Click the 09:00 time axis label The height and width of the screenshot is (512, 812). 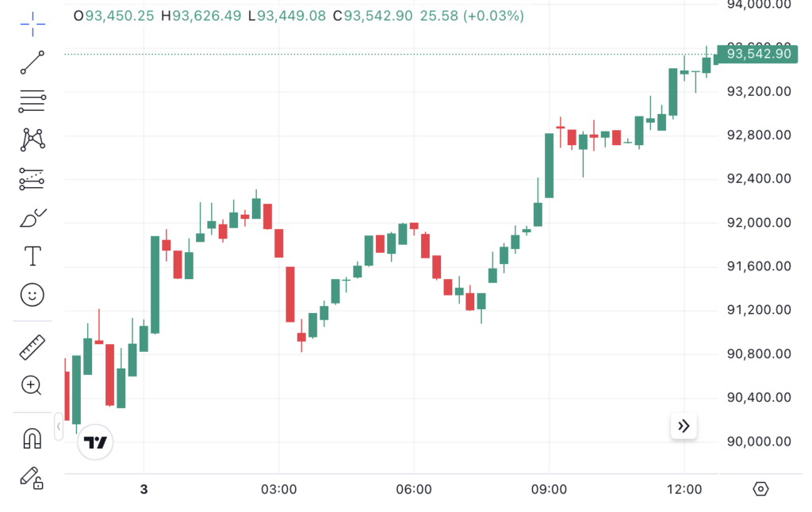pos(550,489)
